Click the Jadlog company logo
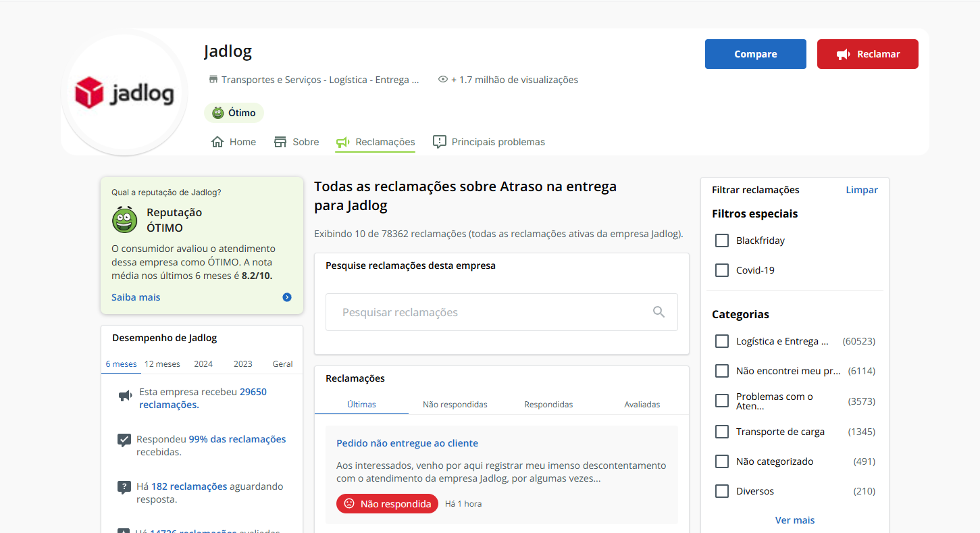This screenshot has width=980, height=533. 124,93
